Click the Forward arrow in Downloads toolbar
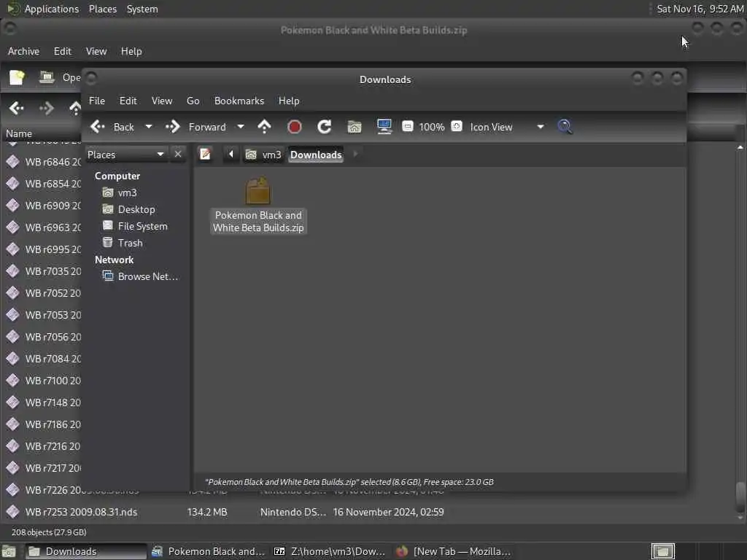The height and width of the screenshot is (560, 747). click(172, 127)
